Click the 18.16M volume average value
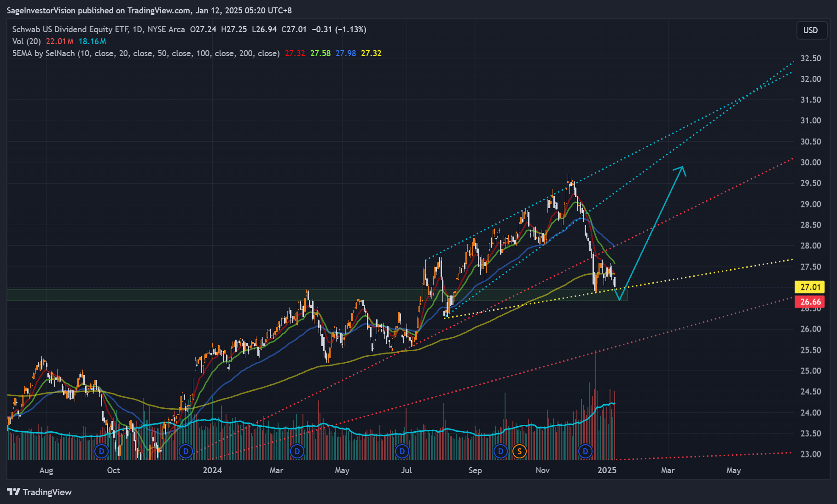This screenshot has height=504, width=837. [x=93, y=41]
